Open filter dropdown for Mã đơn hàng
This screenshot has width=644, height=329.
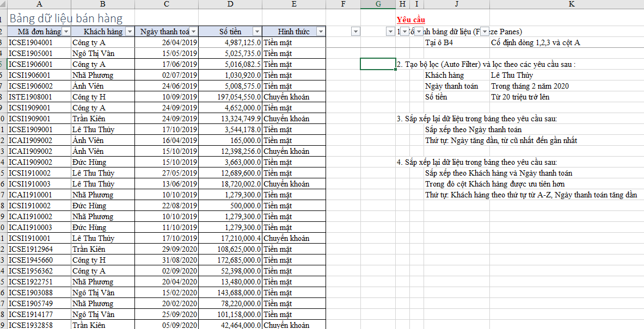click(x=66, y=32)
